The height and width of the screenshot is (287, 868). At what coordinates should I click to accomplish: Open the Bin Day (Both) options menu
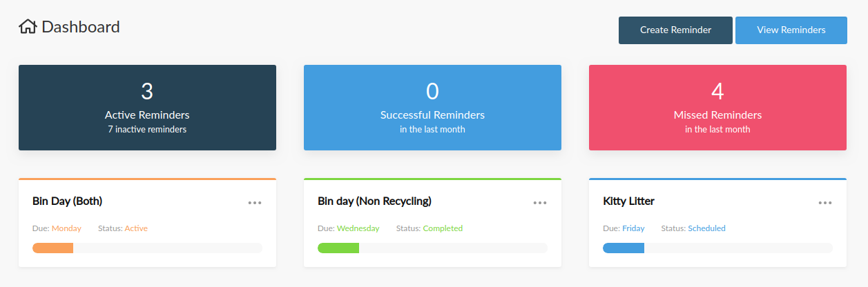point(255,203)
